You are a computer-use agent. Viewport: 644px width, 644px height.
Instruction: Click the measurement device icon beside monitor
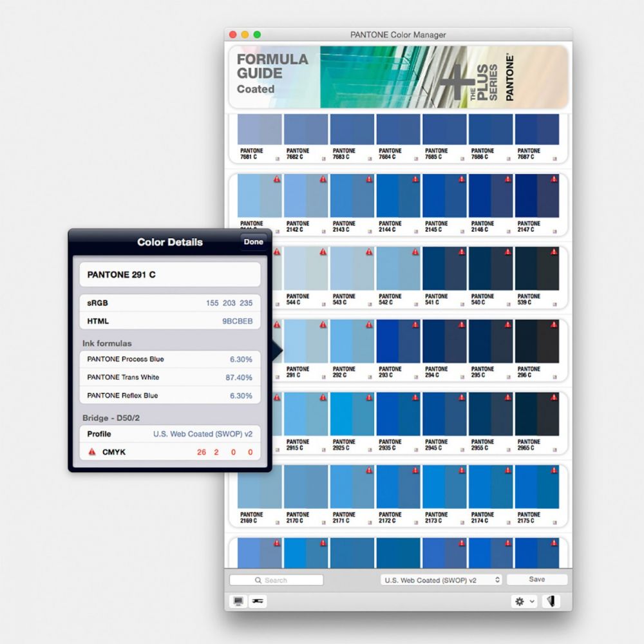pyautogui.click(x=257, y=601)
